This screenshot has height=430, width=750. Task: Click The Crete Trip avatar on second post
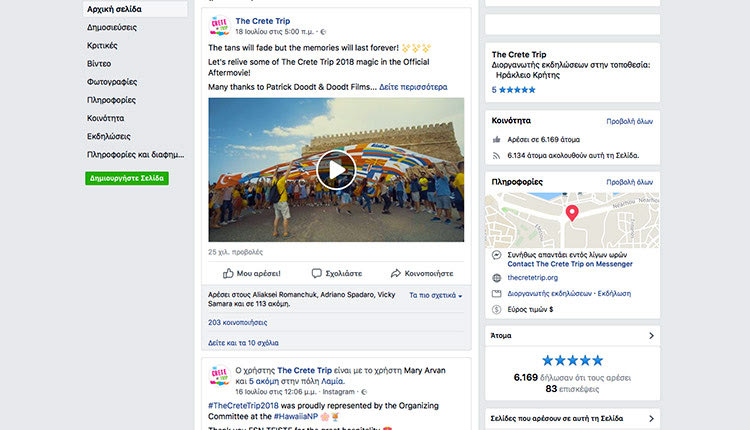[219, 376]
